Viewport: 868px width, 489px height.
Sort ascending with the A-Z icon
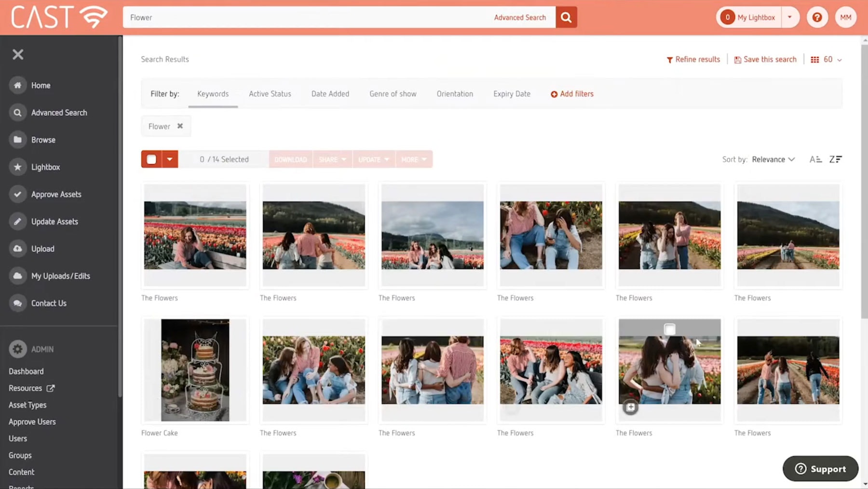815,159
